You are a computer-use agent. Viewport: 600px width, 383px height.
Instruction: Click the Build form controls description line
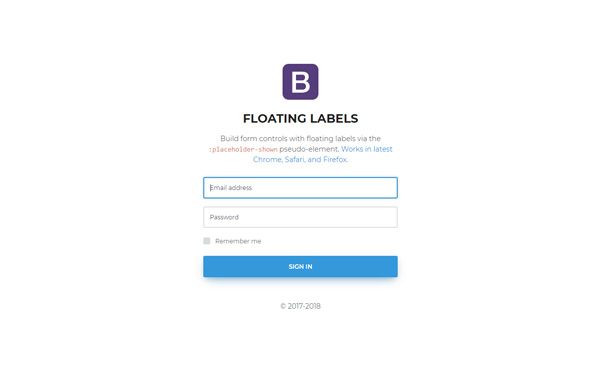tap(300, 139)
